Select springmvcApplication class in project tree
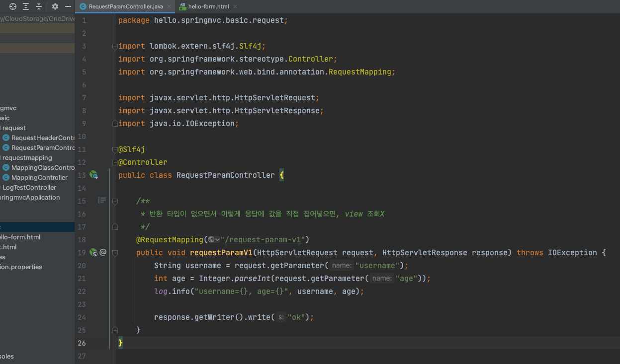This screenshot has height=364, width=620. click(x=30, y=197)
